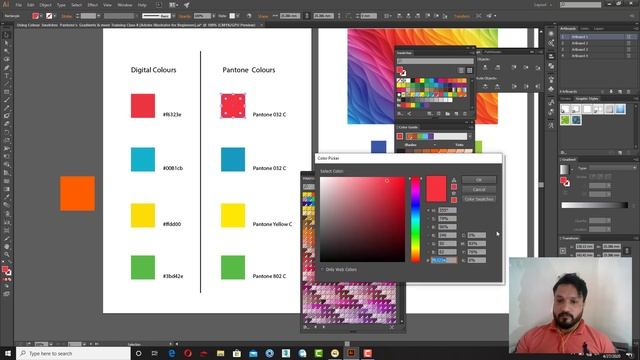Click the hue spectrum slider in Color Picker
The width and height of the screenshot is (640, 360).
tap(415, 220)
